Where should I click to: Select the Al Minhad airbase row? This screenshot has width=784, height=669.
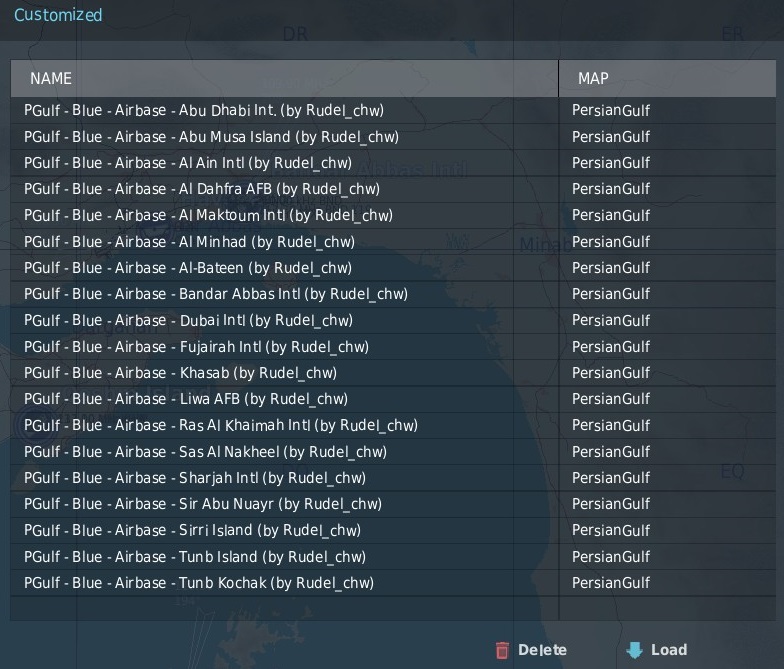[189, 241]
